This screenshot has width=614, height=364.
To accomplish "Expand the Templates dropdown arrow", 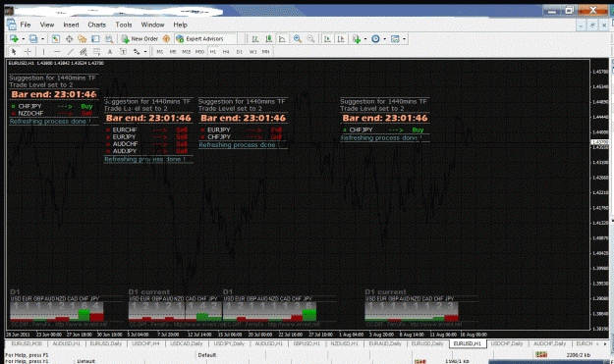I will [x=404, y=38].
